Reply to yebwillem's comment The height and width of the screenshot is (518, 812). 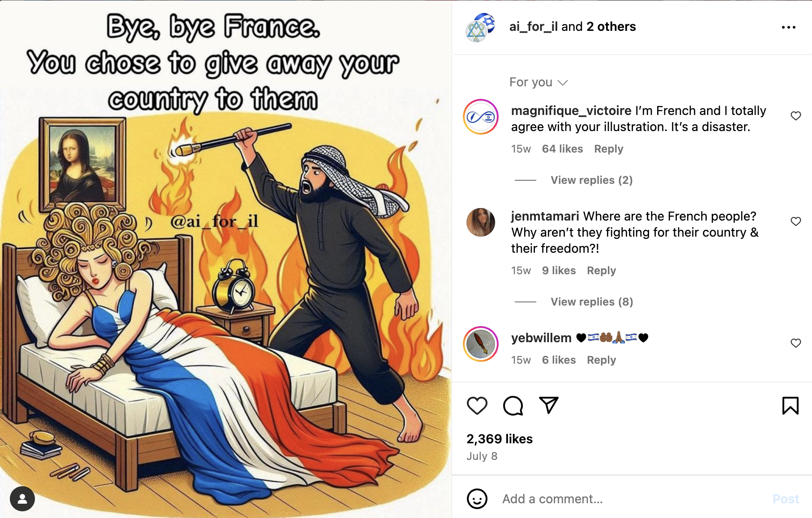click(601, 360)
